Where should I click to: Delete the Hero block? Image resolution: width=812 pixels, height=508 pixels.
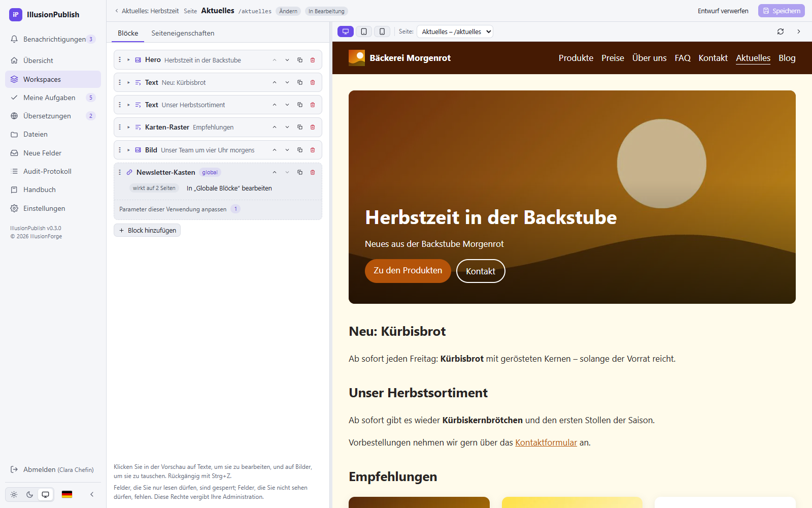pyautogui.click(x=313, y=60)
